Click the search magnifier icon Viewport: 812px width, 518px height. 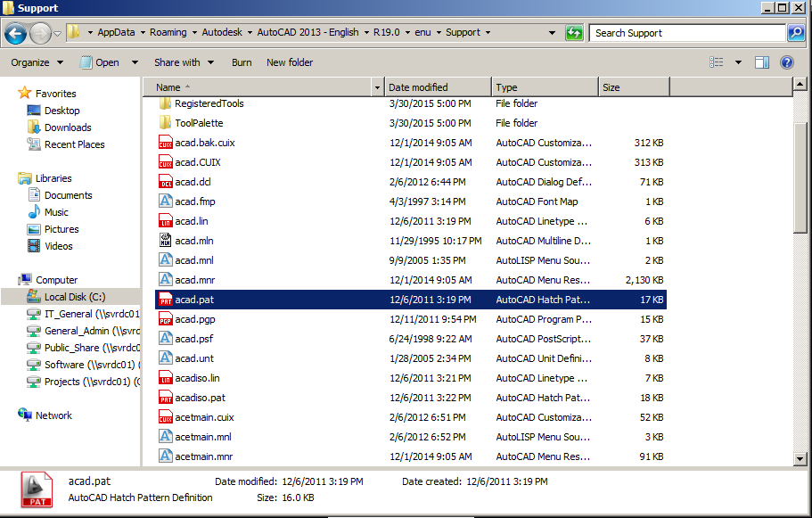tap(796, 33)
